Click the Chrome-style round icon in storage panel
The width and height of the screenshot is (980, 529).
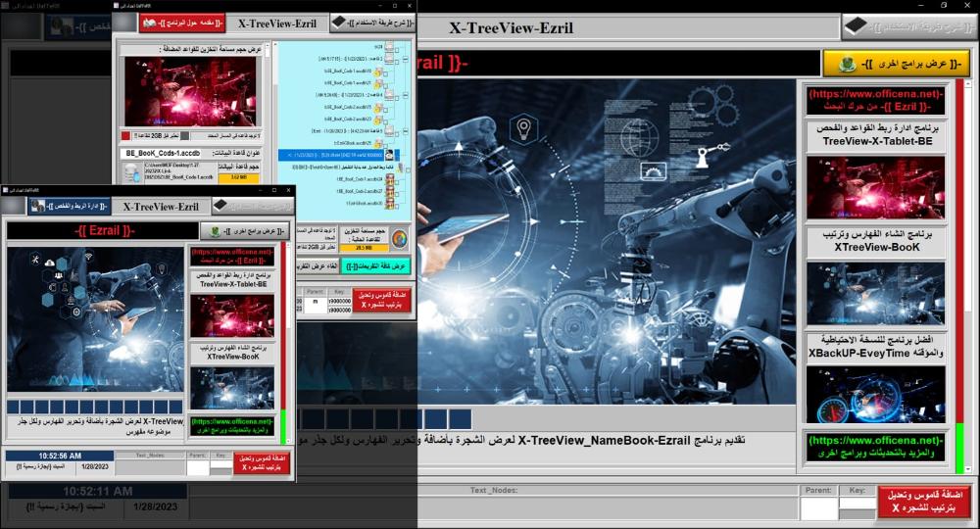(399, 238)
